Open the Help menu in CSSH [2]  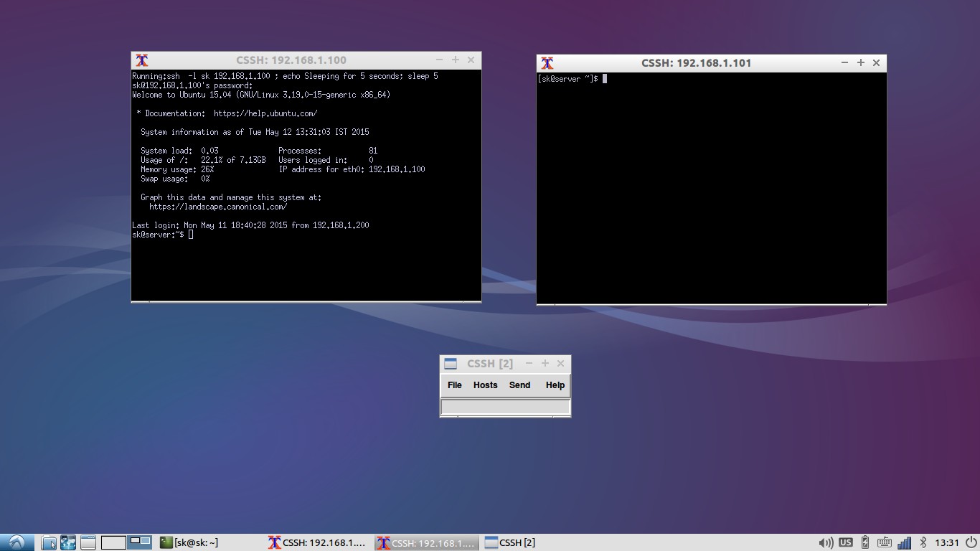point(555,385)
